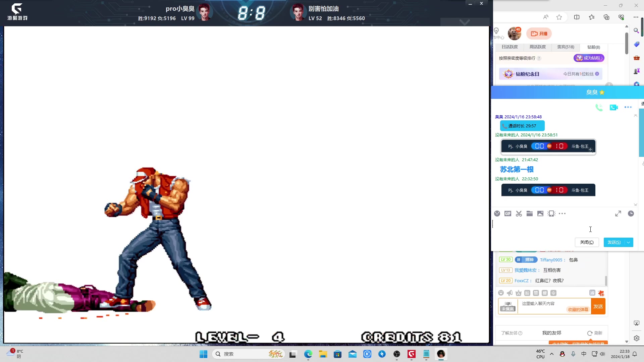Click the orange 发送 stream chat button
644x362 pixels.
coord(598,306)
